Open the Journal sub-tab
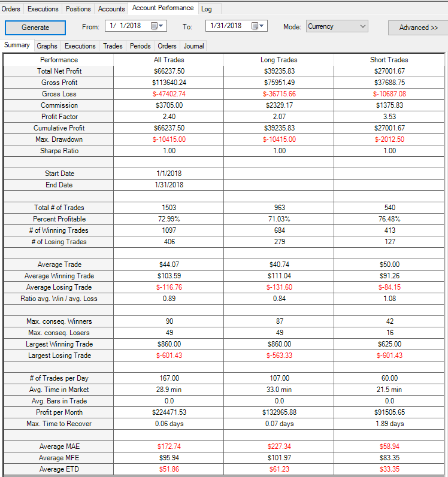The image size is (448, 477). point(193,46)
